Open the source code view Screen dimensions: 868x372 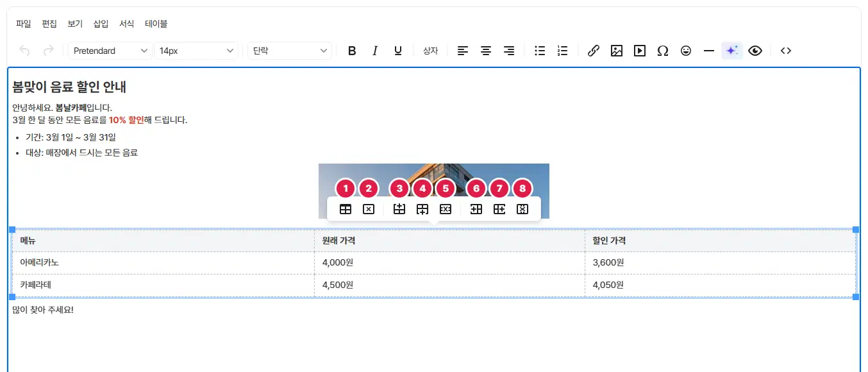coord(786,51)
